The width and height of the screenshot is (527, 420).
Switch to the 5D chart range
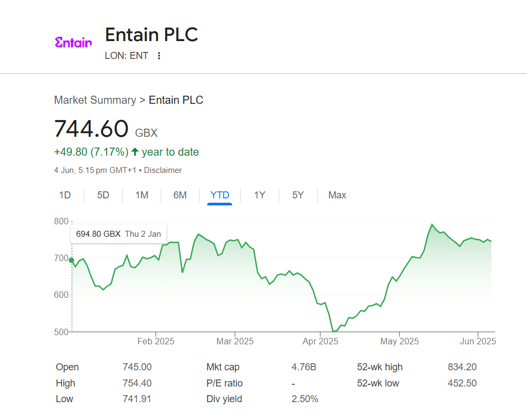pos(103,195)
